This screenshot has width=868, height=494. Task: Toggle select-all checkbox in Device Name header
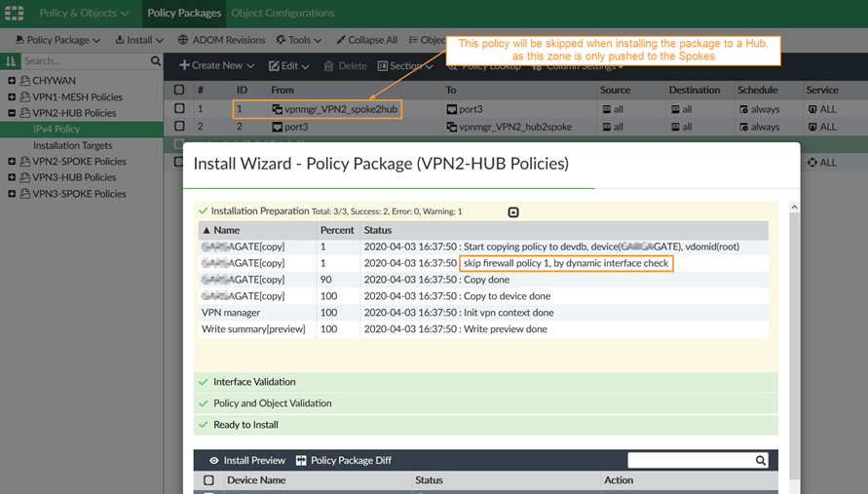pos(208,480)
